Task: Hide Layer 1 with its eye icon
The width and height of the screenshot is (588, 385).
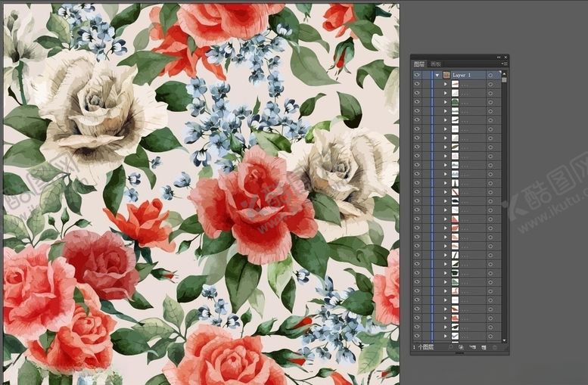Action: [x=417, y=75]
